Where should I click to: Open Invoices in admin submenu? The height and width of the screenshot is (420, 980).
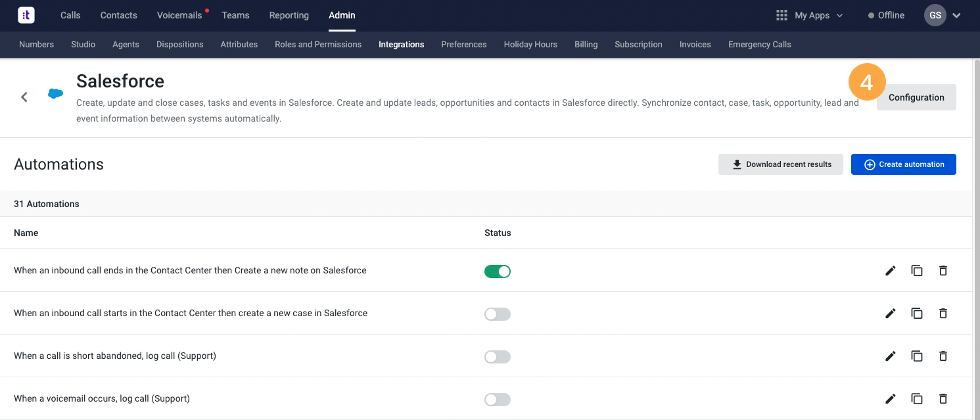695,45
